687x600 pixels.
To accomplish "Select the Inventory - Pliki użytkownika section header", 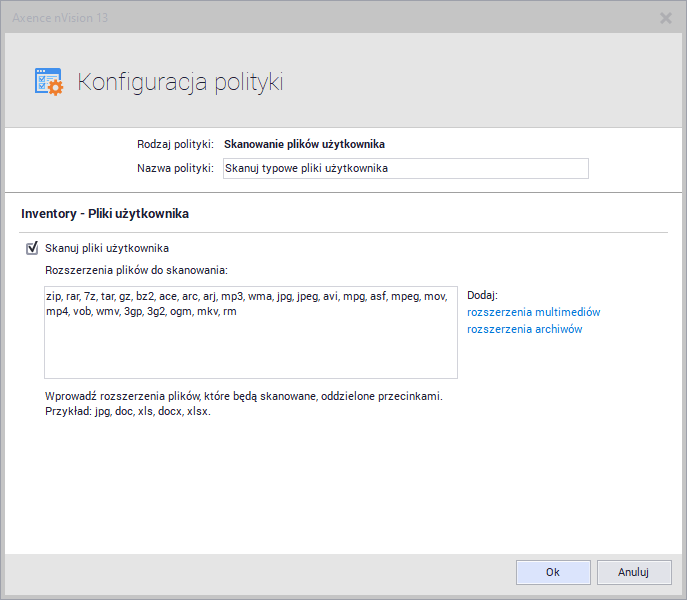I will 105,214.
